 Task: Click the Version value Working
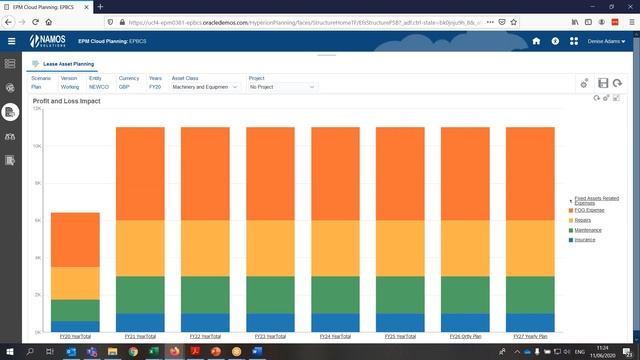point(70,87)
